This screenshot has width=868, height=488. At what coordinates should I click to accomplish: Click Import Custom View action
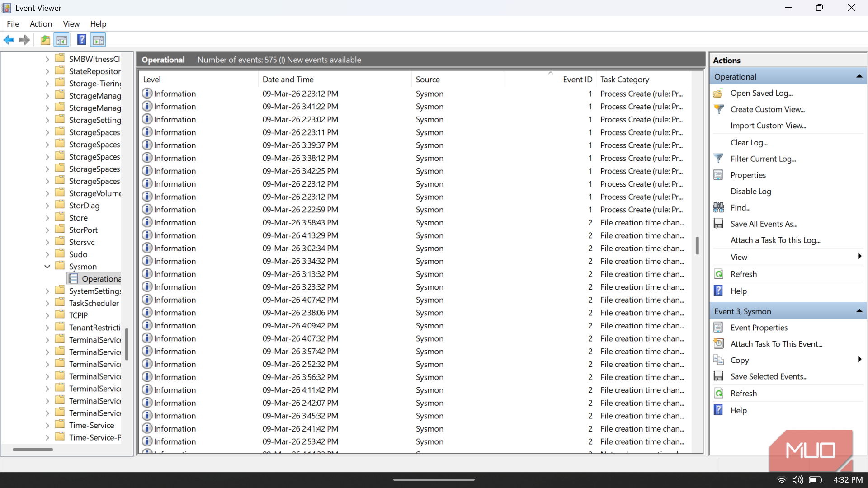(768, 126)
